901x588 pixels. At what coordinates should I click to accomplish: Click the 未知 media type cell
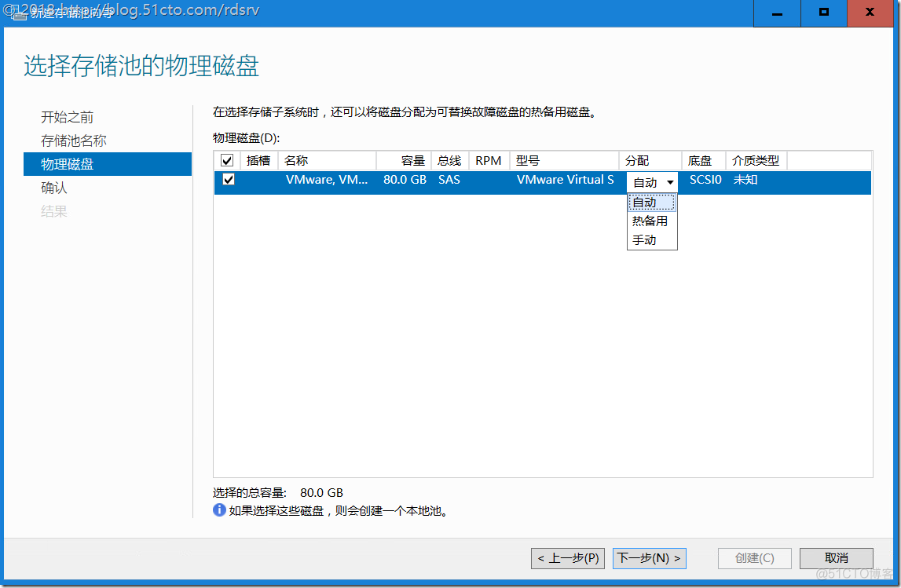tap(745, 180)
